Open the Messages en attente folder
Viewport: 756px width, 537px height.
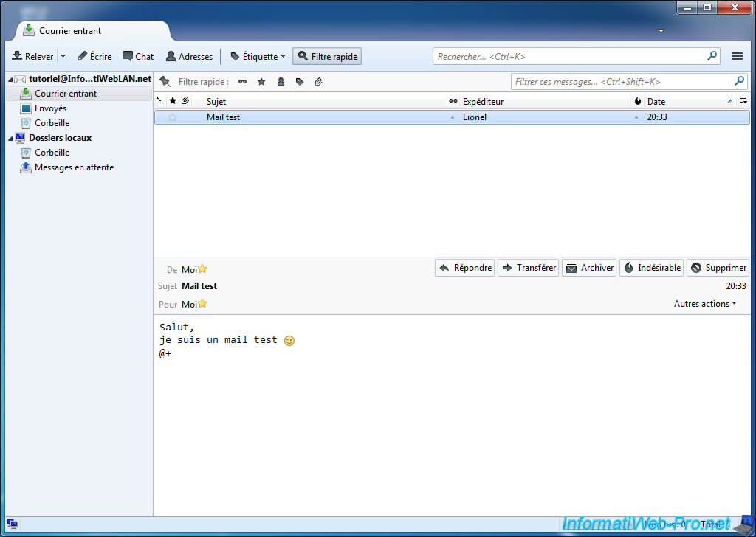tap(74, 167)
